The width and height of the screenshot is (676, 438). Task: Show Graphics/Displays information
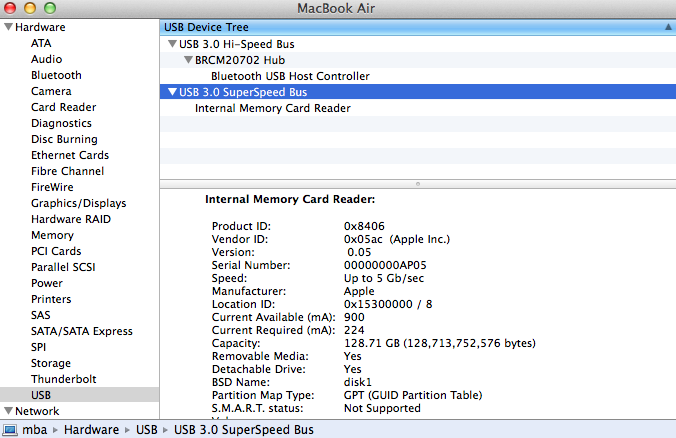tap(78, 203)
